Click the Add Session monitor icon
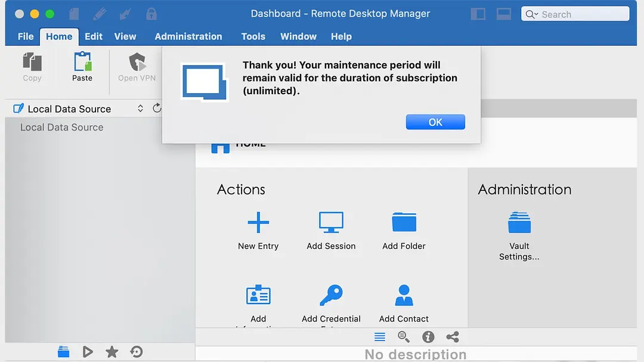Image resolution: width=644 pixels, height=362 pixels. pyautogui.click(x=331, y=222)
